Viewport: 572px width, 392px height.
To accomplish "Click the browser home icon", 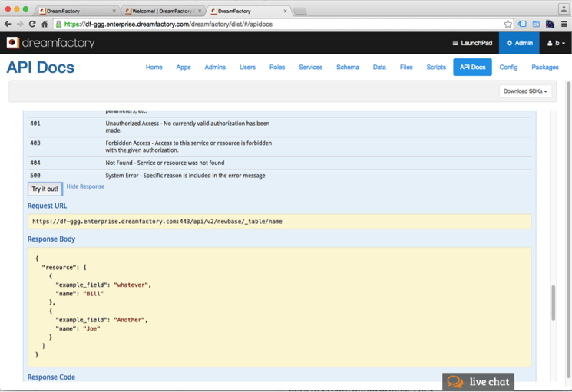I will pos(45,24).
